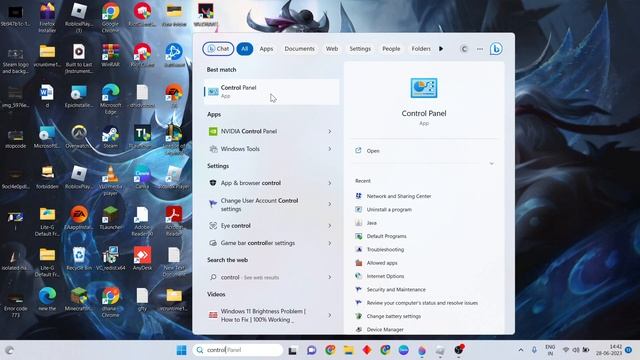
Task: Open App & browser control setting
Action: pyautogui.click(x=271, y=183)
